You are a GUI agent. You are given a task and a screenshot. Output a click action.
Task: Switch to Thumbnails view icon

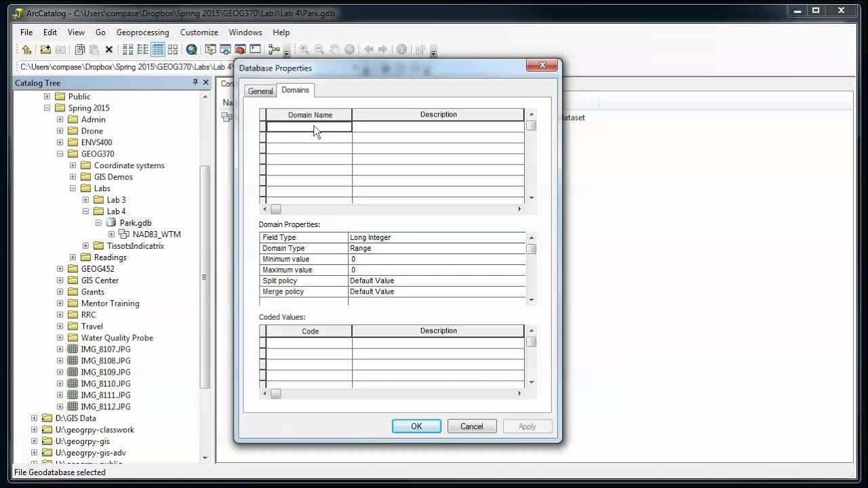(172, 49)
